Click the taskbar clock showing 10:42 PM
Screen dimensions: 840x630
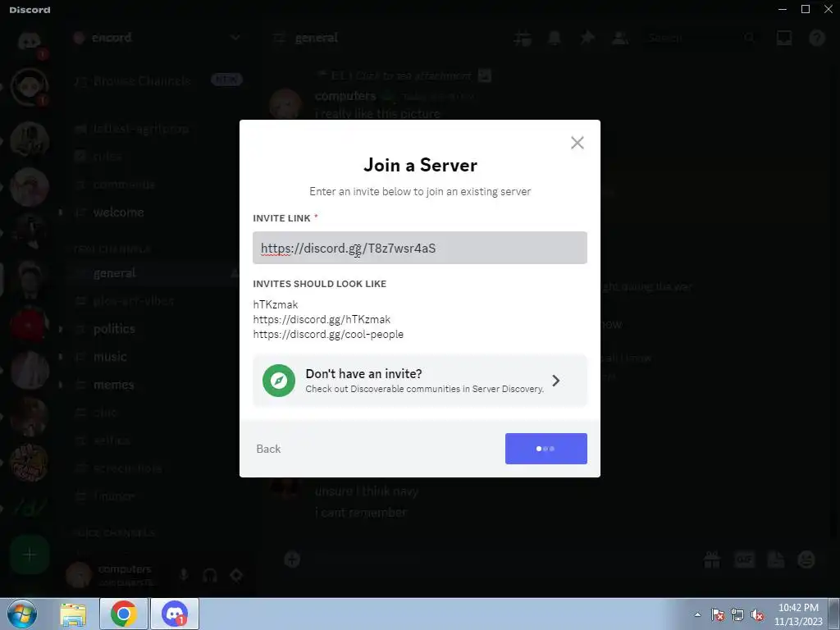click(798, 614)
